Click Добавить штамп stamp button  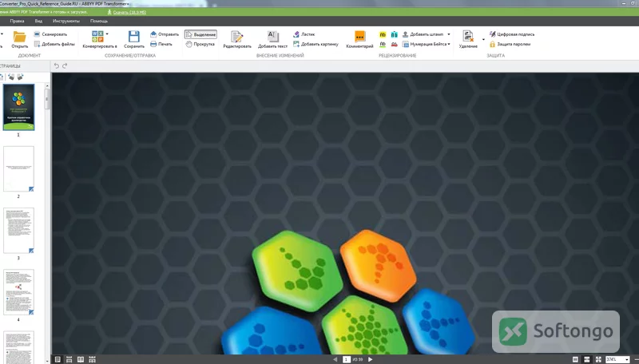[423, 34]
